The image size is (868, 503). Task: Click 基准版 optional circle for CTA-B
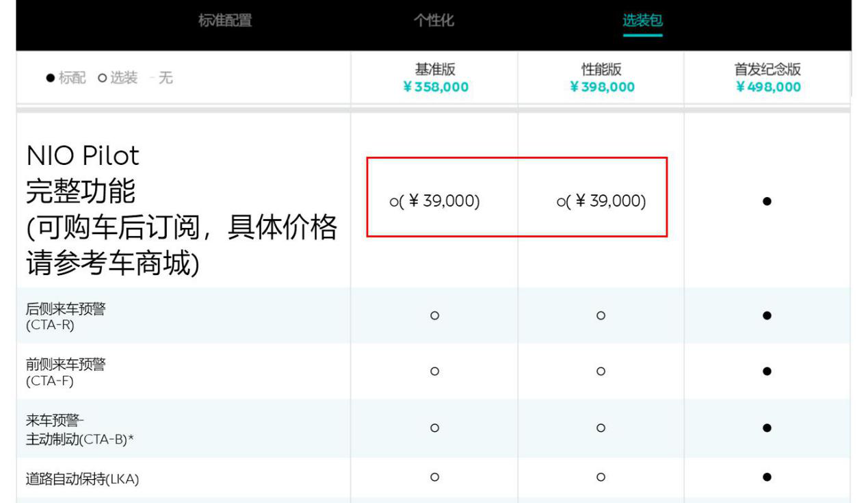pos(434,428)
